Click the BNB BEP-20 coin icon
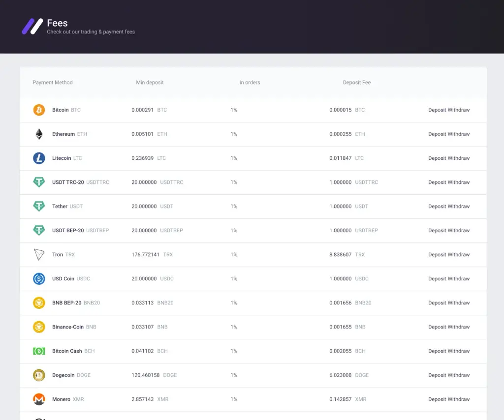 click(x=39, y=302)
